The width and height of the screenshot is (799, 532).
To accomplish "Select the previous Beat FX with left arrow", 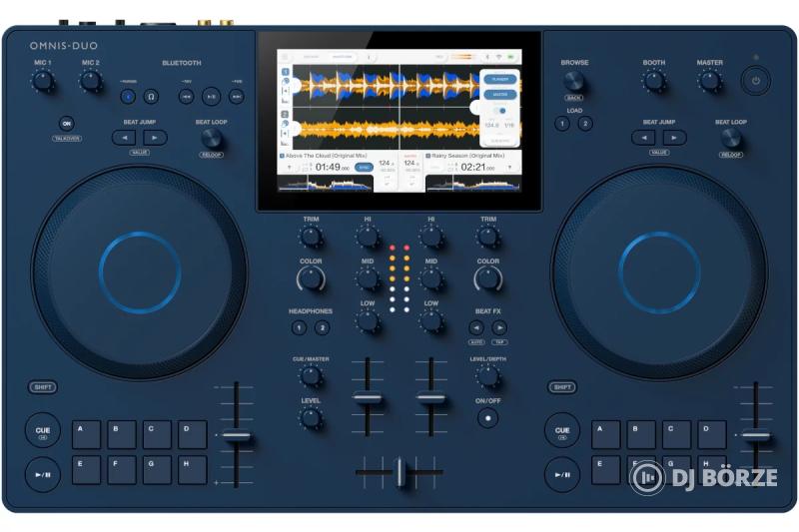I will point(476,327).
